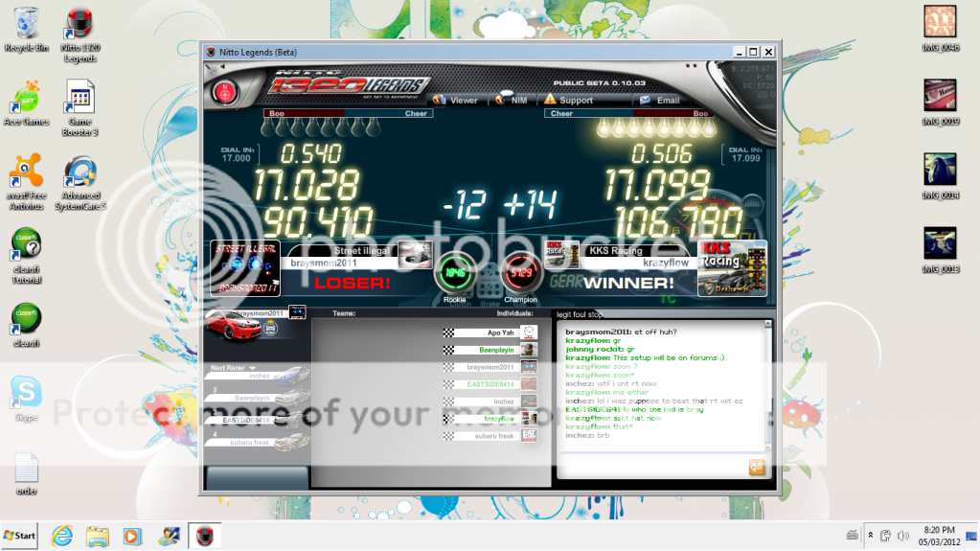This screenshot has width=980, height=551.
Task: Select Apo Yah in Individuals list
Action: coord(501,333)
